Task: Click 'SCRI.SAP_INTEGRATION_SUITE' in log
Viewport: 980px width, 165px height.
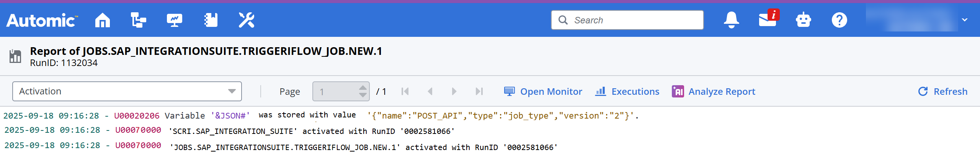Action: point(233,131)
